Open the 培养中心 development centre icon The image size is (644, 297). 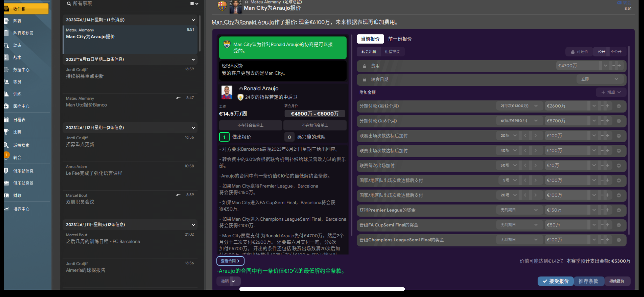tap(6, 209)
